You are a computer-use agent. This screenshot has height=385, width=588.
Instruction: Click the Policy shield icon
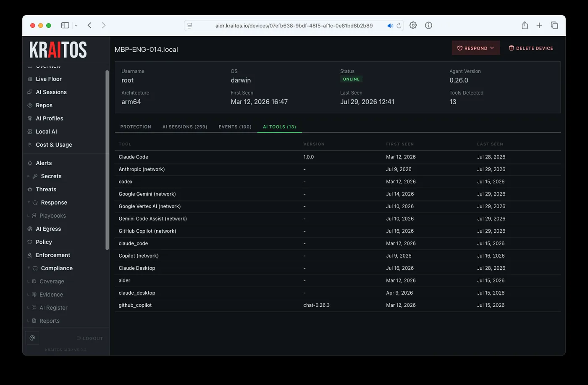click(30, 242)
